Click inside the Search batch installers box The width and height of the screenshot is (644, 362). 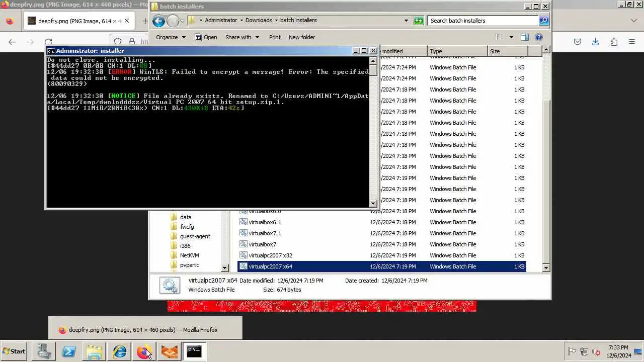coord(483,21)
